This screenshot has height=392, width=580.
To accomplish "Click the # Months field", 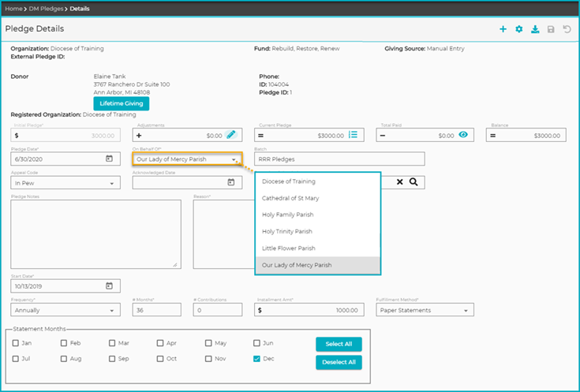I will point(157,310).
